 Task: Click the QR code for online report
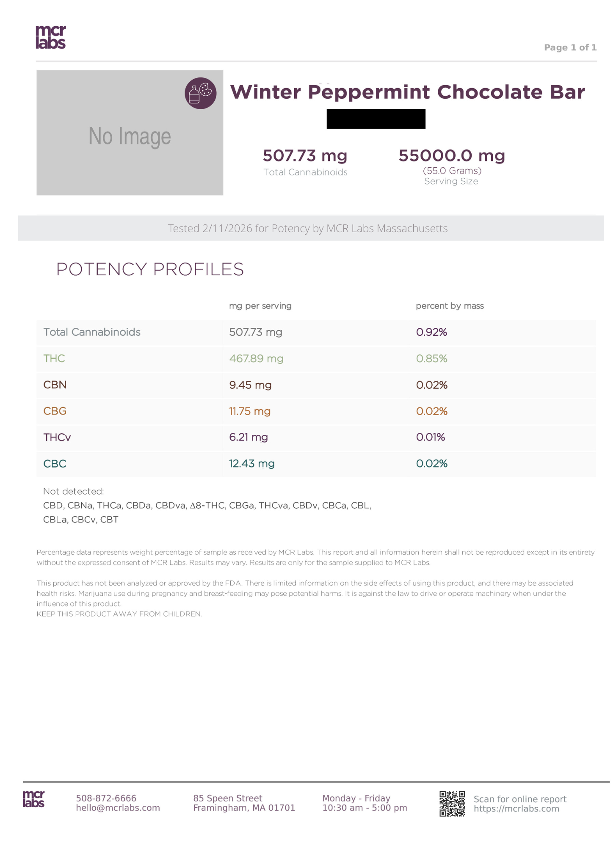click(x=452, y=803)
